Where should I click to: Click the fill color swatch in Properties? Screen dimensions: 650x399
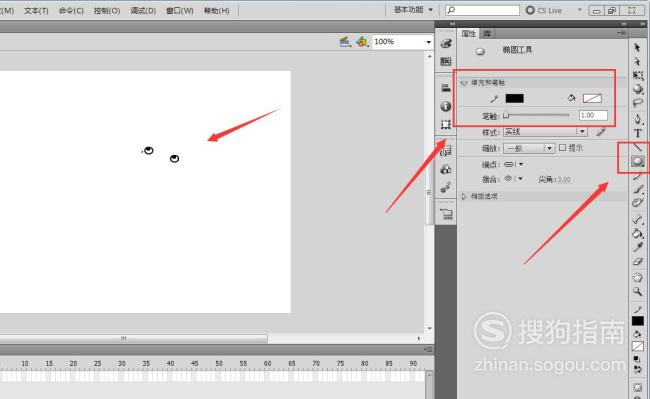(x=592, y=98)
